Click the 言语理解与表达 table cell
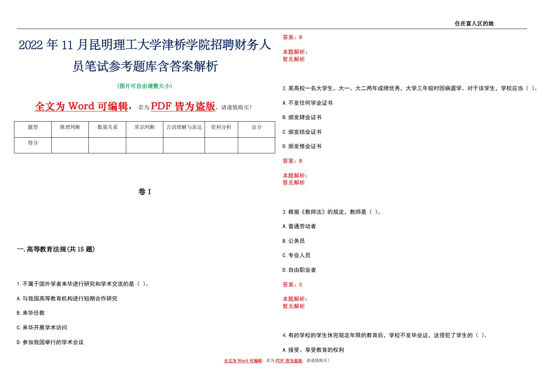The width and height of the screenshot is (555, 392). pos(184,129)
